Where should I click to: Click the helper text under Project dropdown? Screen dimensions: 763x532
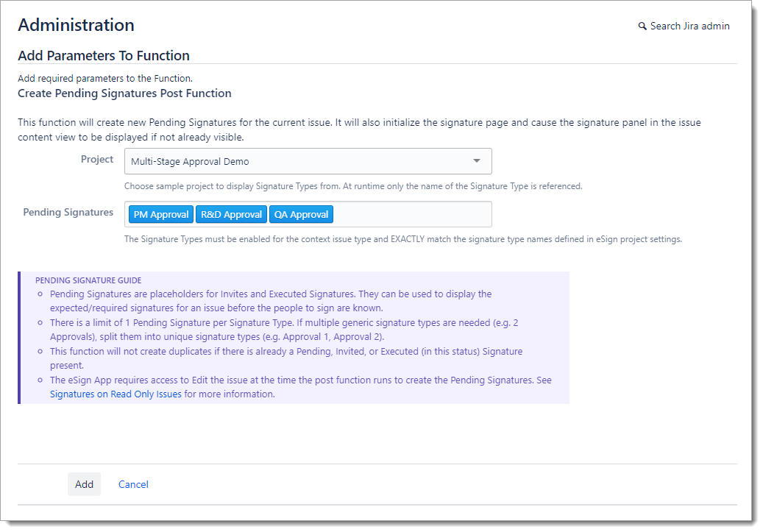tap(353, 186)
